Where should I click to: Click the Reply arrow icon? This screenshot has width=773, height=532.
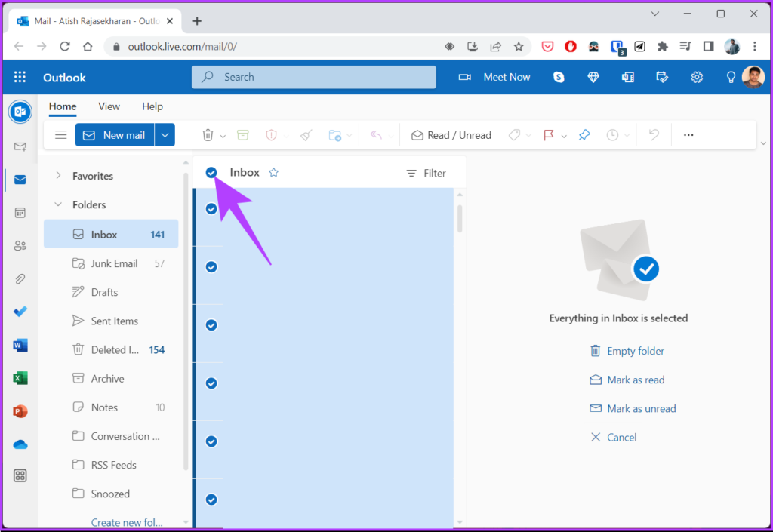376,135
